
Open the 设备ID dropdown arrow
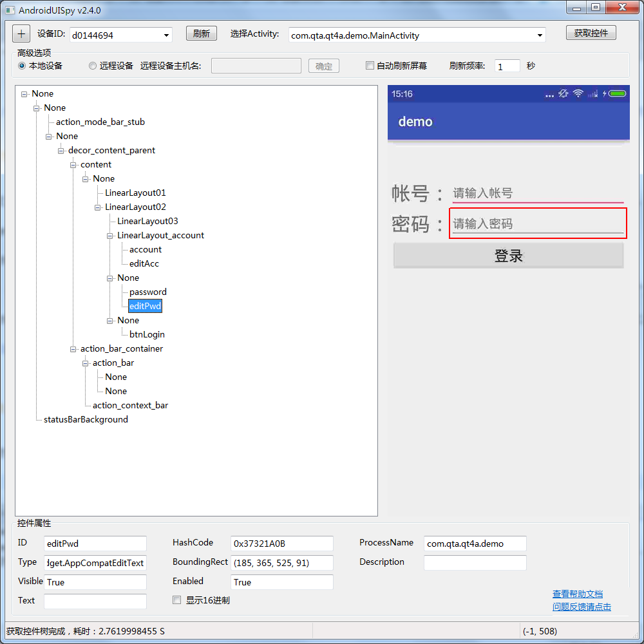coord(166,35)
